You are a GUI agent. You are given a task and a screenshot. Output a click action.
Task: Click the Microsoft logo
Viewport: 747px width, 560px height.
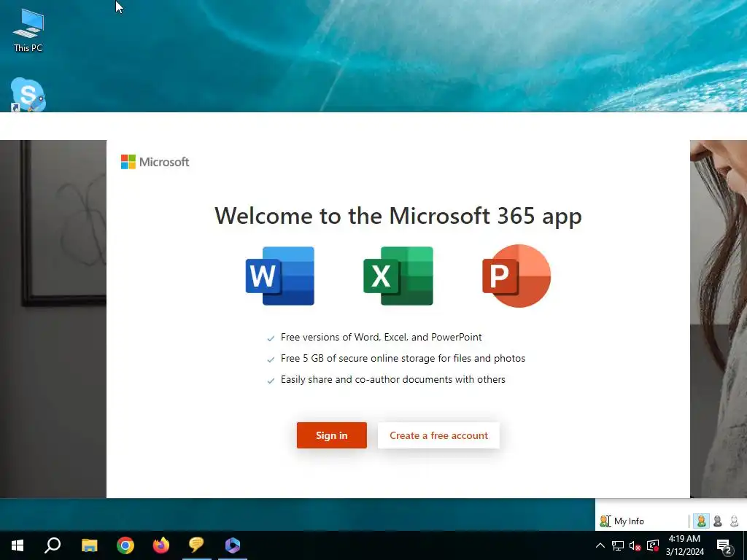[x=155, y=162]
